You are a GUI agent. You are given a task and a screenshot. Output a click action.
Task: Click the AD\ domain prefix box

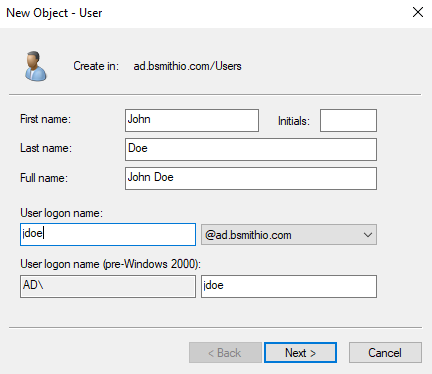108,286
